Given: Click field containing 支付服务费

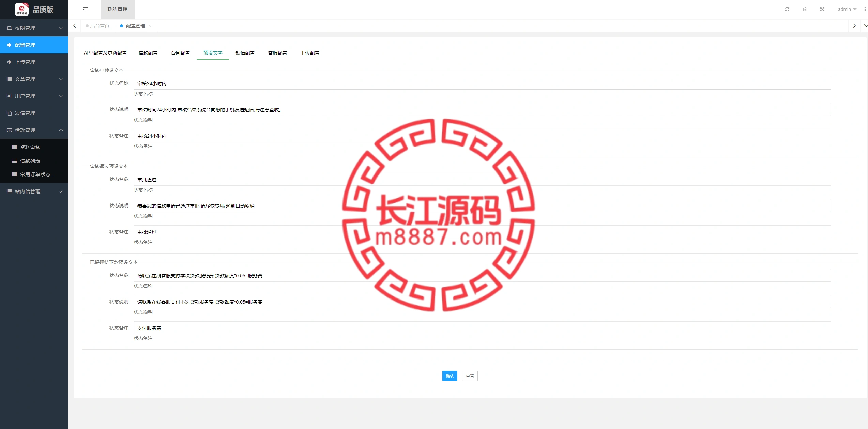Looking at the screenshot, I should point(482,328).
